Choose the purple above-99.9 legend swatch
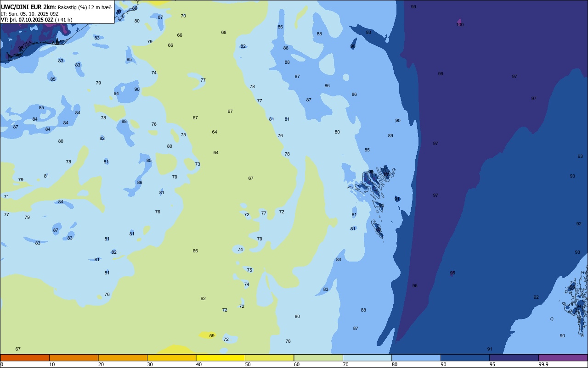Screen dimensions: 588x368 pyautogui.click(x=563, y=358)
